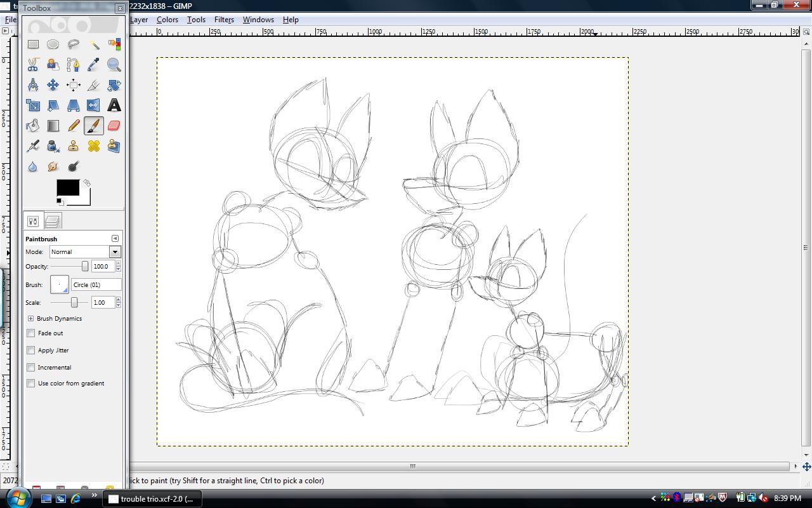Screen dimensions: 812x508
Task: Select the Fuzzy Select magic wand tool
Action: (x=94, y=44)
